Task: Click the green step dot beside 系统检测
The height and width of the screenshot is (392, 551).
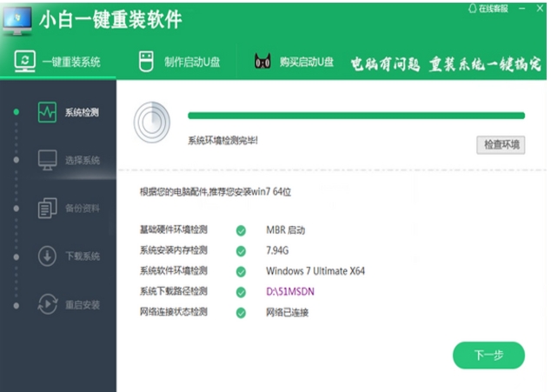Action: [x=17, y=112]
